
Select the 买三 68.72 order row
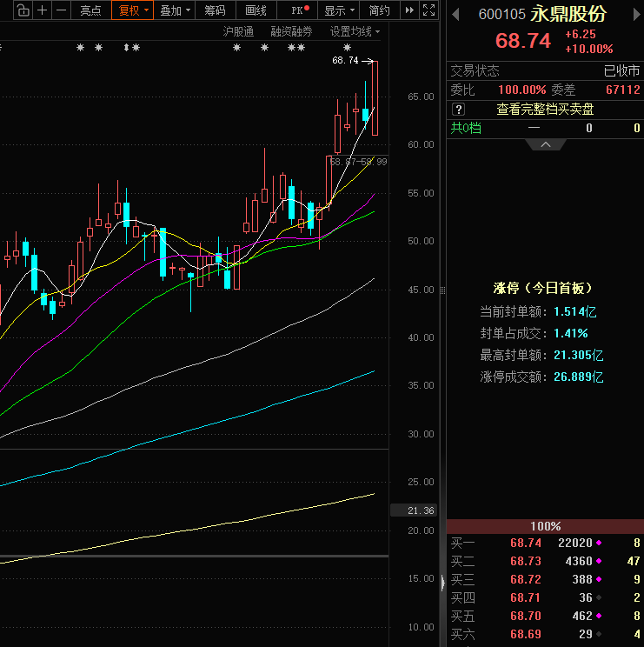click(545, 579)
